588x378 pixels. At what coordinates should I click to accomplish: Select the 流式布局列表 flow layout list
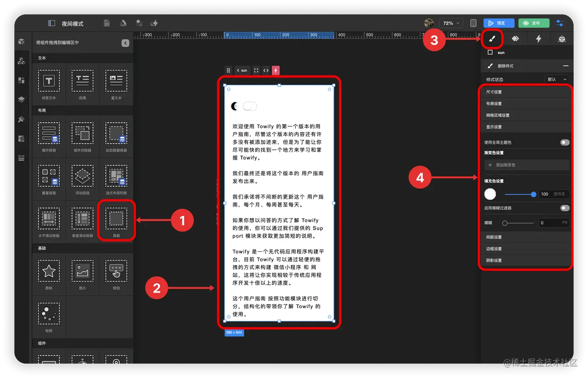[x=116, y=180]
